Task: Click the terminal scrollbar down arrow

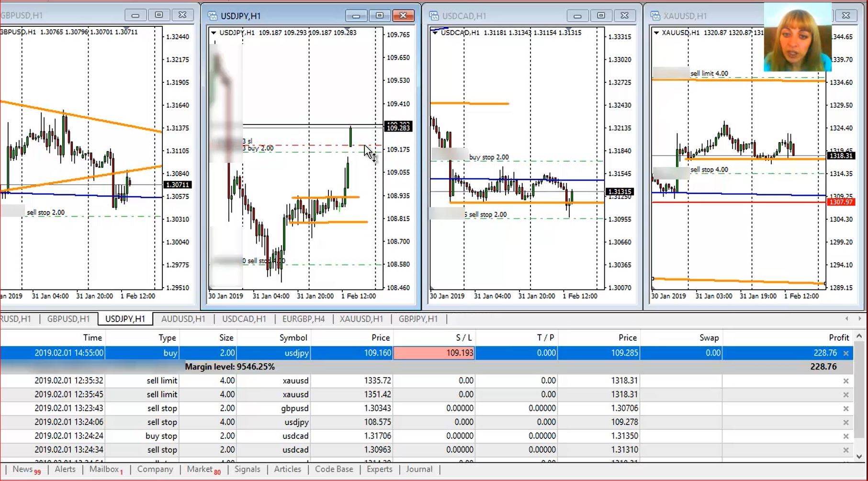Action: (859, 456)
